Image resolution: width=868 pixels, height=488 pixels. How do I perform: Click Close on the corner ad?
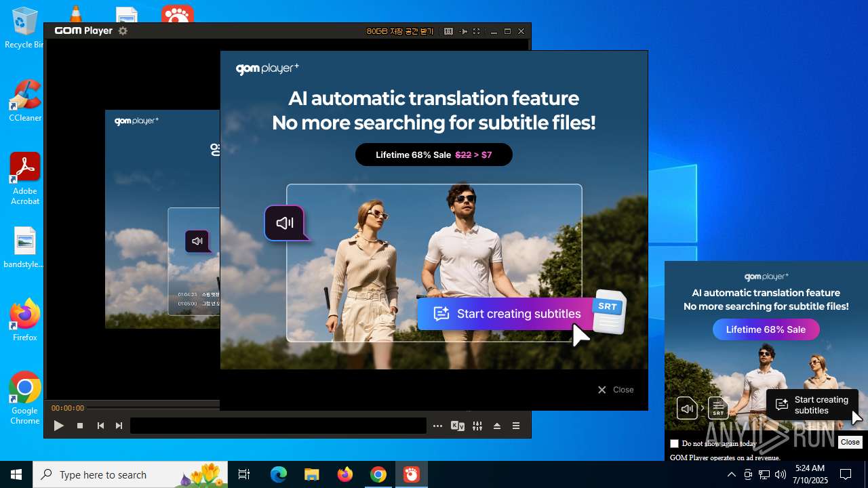pyautogui.click(x=850, y=442)
